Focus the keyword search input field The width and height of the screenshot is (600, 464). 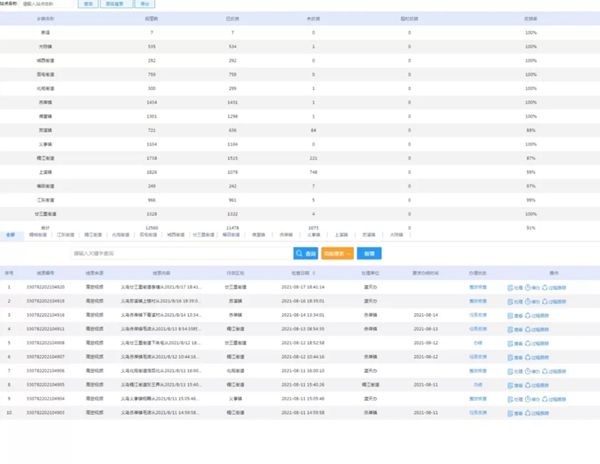(182, 253)
